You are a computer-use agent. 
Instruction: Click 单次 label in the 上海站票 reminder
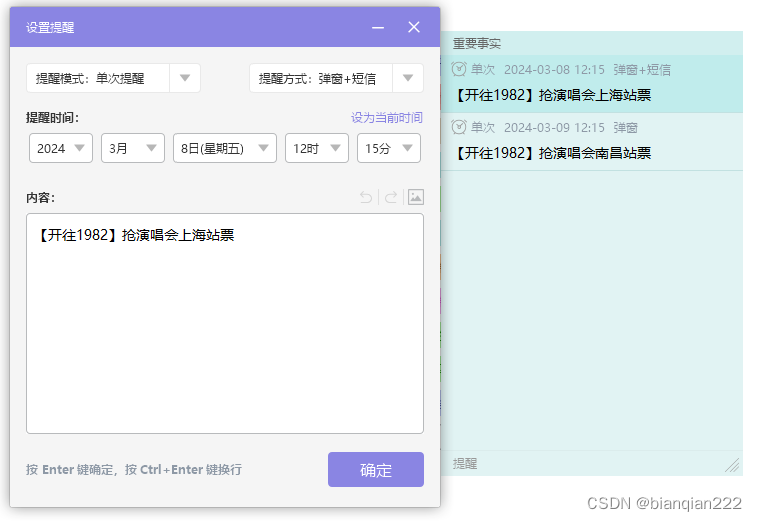click(x=483, y=70)
